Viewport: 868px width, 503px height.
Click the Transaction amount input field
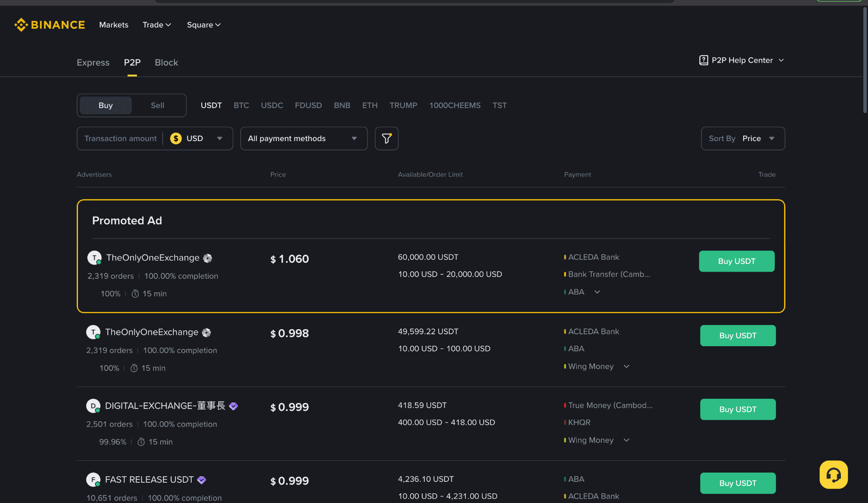[120, 139]
